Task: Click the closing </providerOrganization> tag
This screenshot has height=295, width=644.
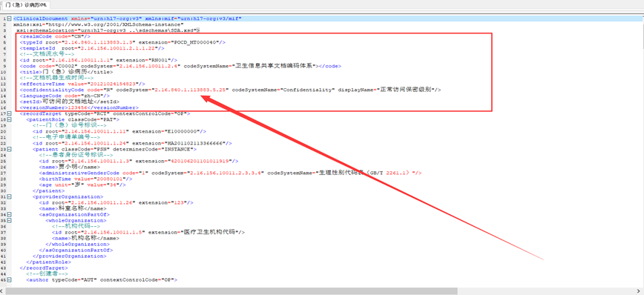Action: pyautogui.click(x=70, y=256)
